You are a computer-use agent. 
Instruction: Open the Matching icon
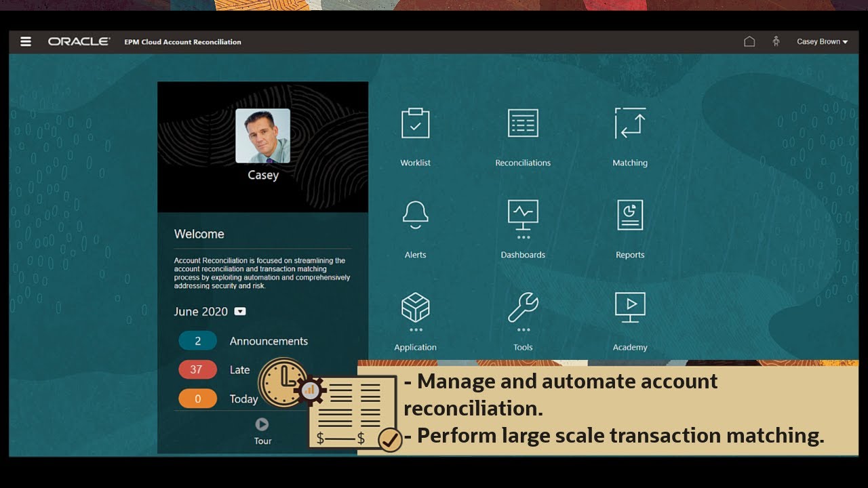(x=630, y=123)
